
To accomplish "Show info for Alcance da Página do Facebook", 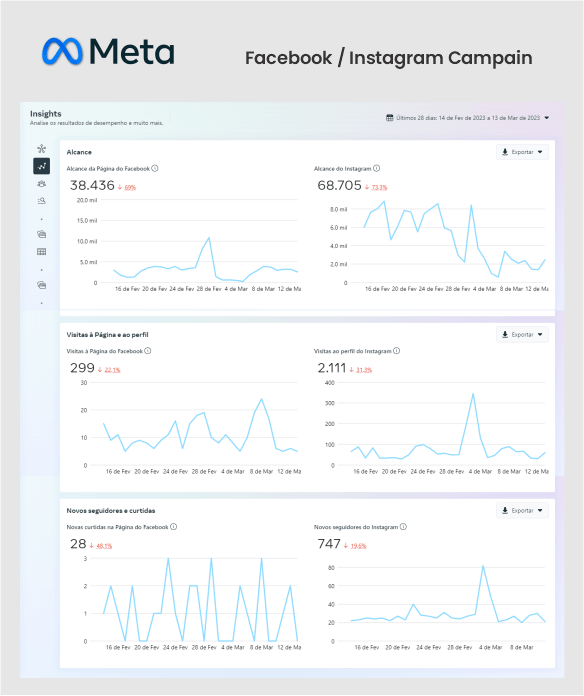I will pos(155,168).
